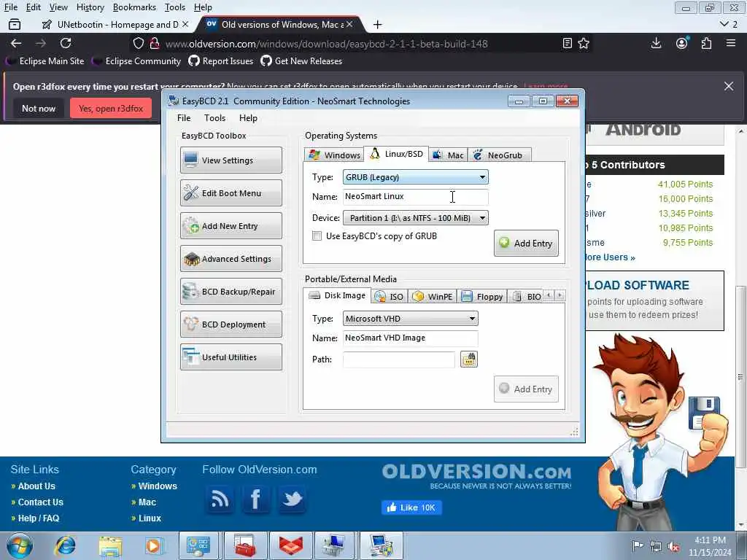Open Report Issues bookmark

(221, 61)
